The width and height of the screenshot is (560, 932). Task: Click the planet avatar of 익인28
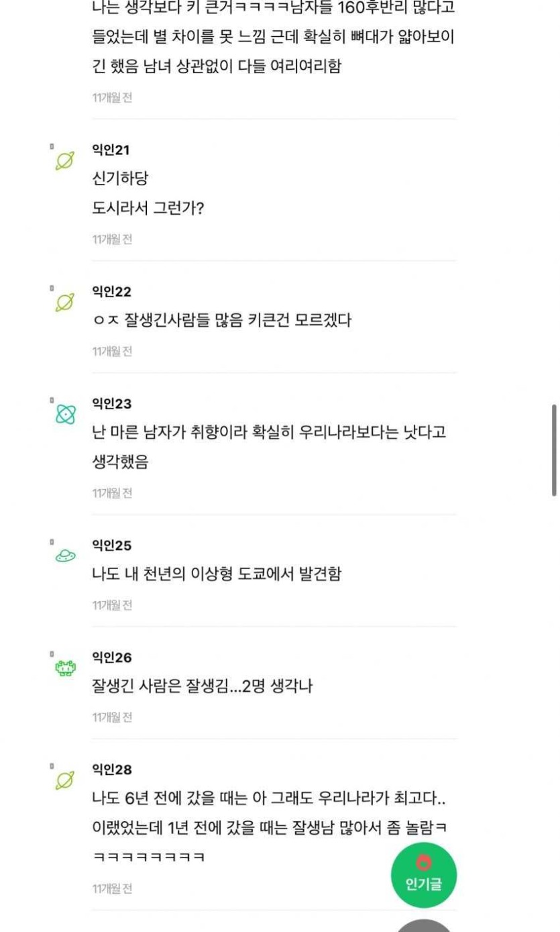click(x=64, y=780)
